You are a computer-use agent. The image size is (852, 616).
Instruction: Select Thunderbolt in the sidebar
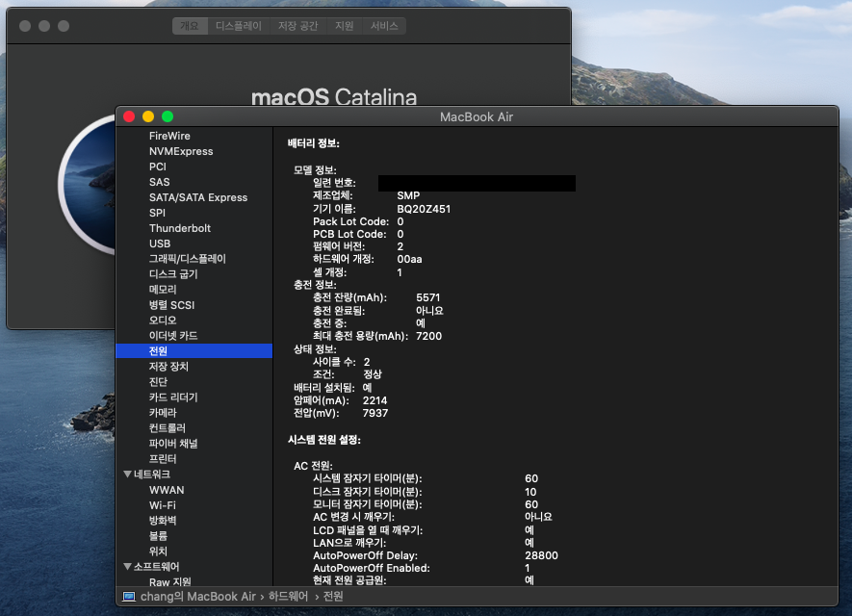pos(180,228)
